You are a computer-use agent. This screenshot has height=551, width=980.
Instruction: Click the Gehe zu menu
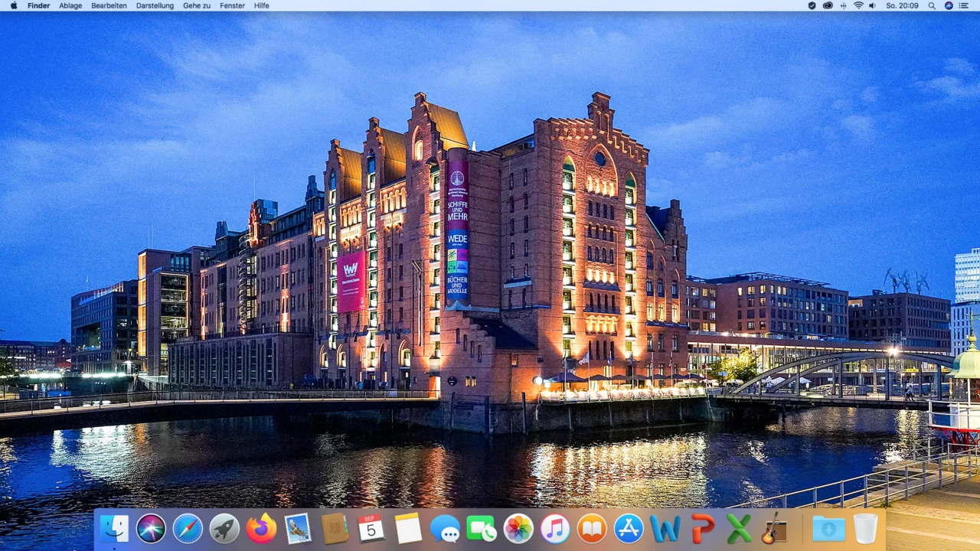pos(197,5)
